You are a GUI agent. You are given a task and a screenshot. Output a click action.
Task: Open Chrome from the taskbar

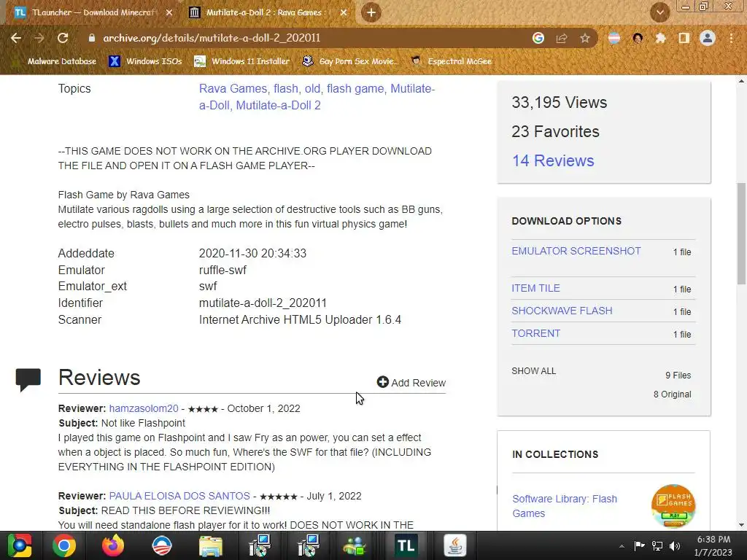(64, 545)
